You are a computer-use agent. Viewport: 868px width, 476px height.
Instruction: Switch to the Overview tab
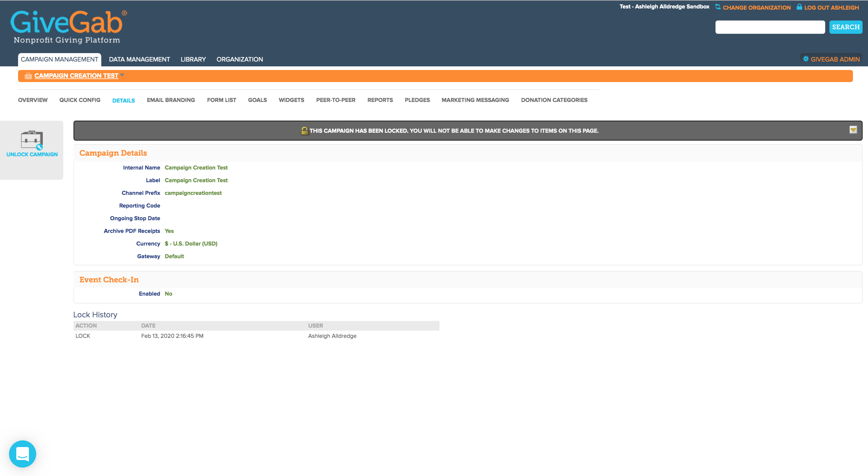[33, 100]
